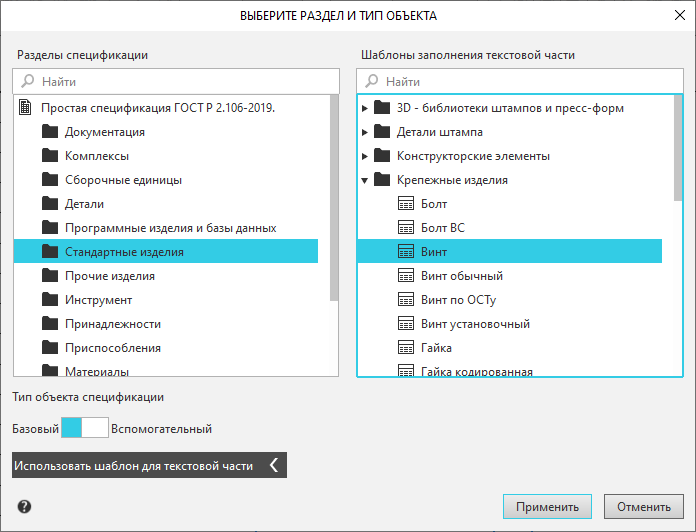
Task: Expand the 3D библиотеки штампов folder
Action: 365,108
